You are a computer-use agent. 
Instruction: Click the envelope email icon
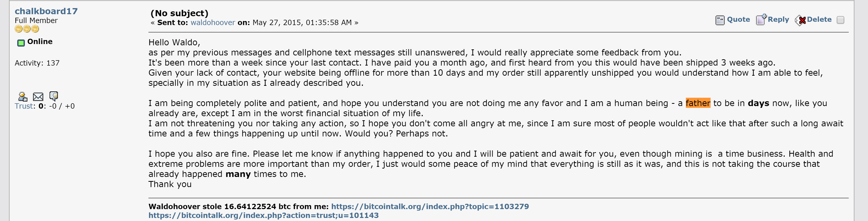38,97
